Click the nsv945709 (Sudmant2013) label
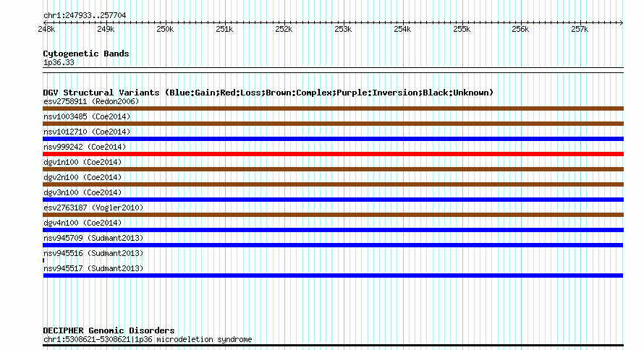This screenshot has height=350, width=644. pyautogui.click(x=93, y=238)
